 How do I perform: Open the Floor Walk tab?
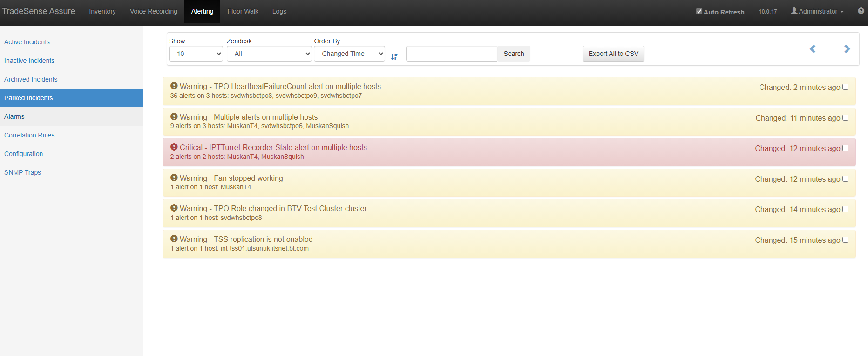tap(243, 11)
